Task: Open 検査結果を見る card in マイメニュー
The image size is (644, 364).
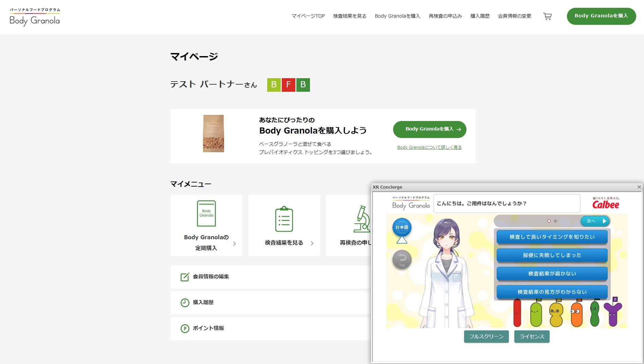Action: (284, 225)
